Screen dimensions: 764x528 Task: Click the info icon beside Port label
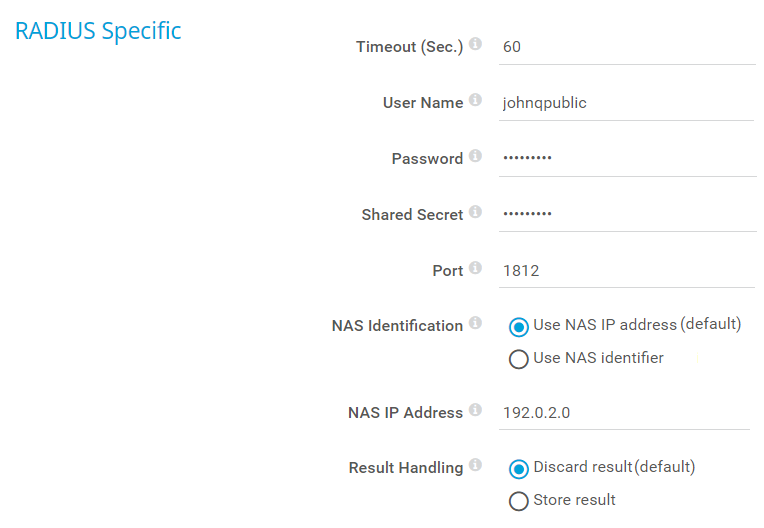click(475, 268)
